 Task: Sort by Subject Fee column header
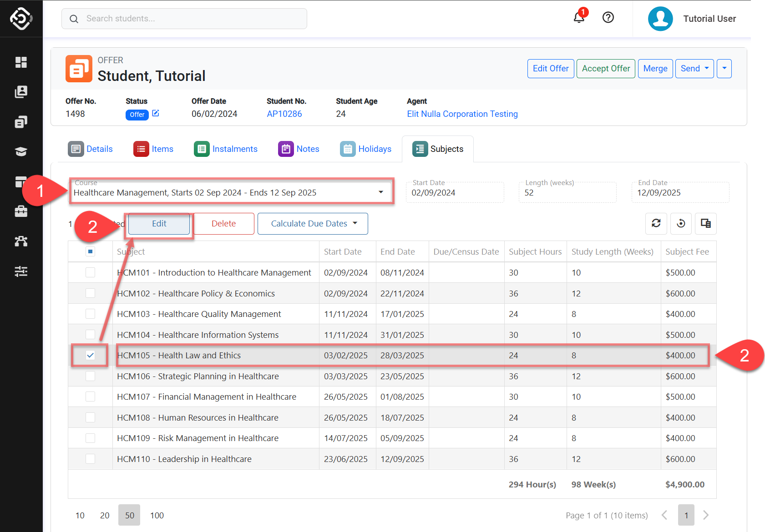tap(687, 251)
